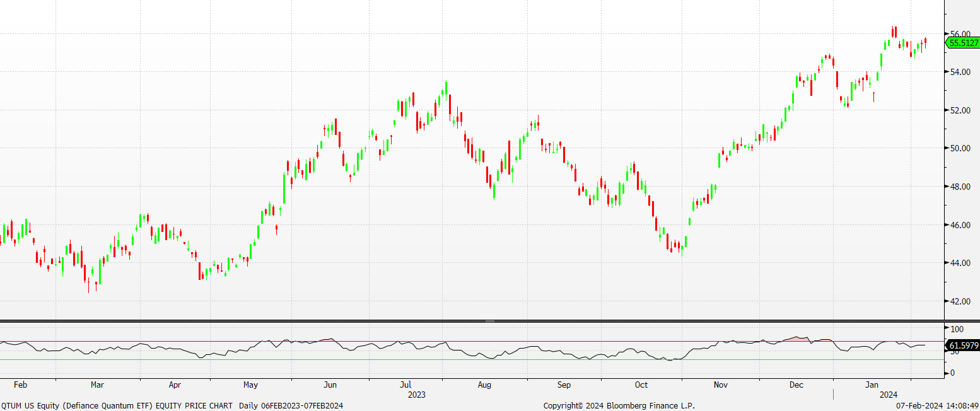Select the 07-Feb-2024 14:08:49 timestamp
Image resolution: width=980 pixels, height=411 pixels.
click(938, 406)
